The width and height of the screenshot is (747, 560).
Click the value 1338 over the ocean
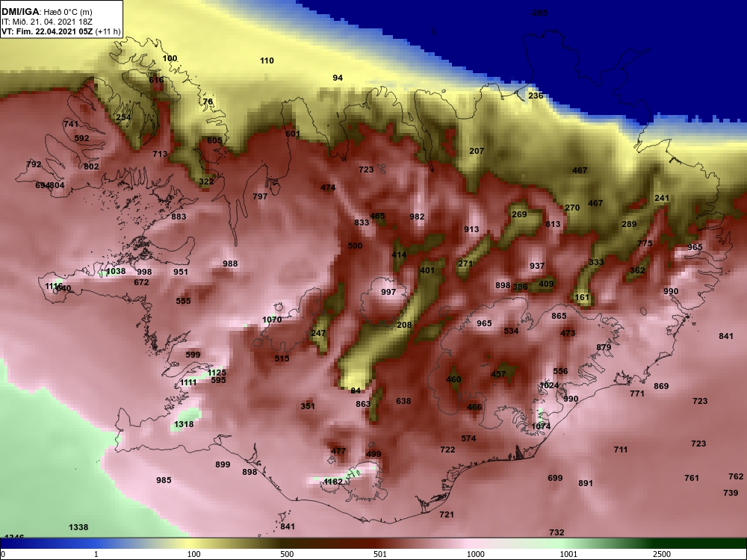point(78,528)
